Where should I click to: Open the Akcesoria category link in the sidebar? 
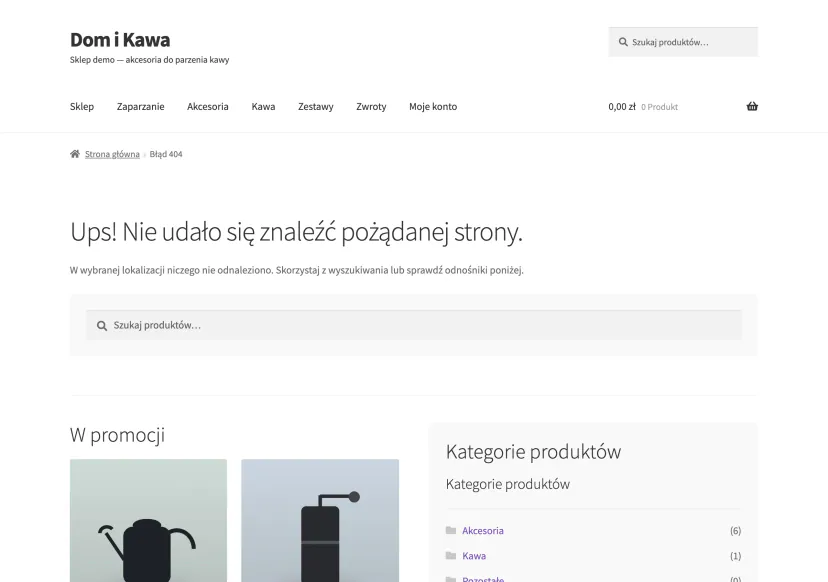(x=483, y=530)
